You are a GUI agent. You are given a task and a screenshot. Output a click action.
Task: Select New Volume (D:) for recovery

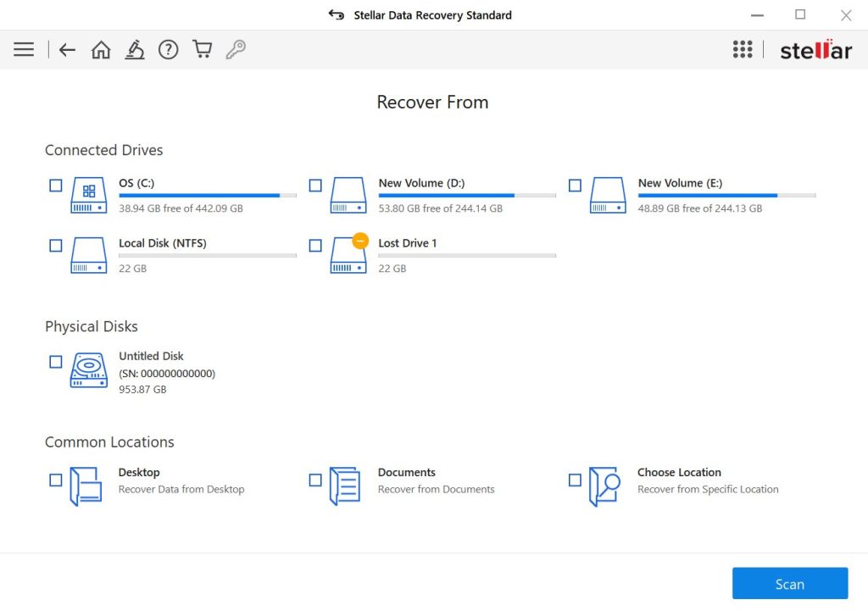pyautogui.click(x=314, y=185)
